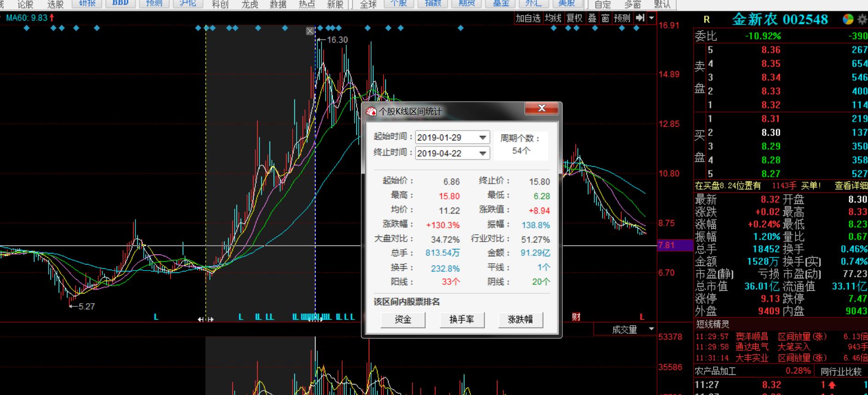Screen dimensions: 868x395
Task: Switch to the BBD tab
Action: click(120, 3)
